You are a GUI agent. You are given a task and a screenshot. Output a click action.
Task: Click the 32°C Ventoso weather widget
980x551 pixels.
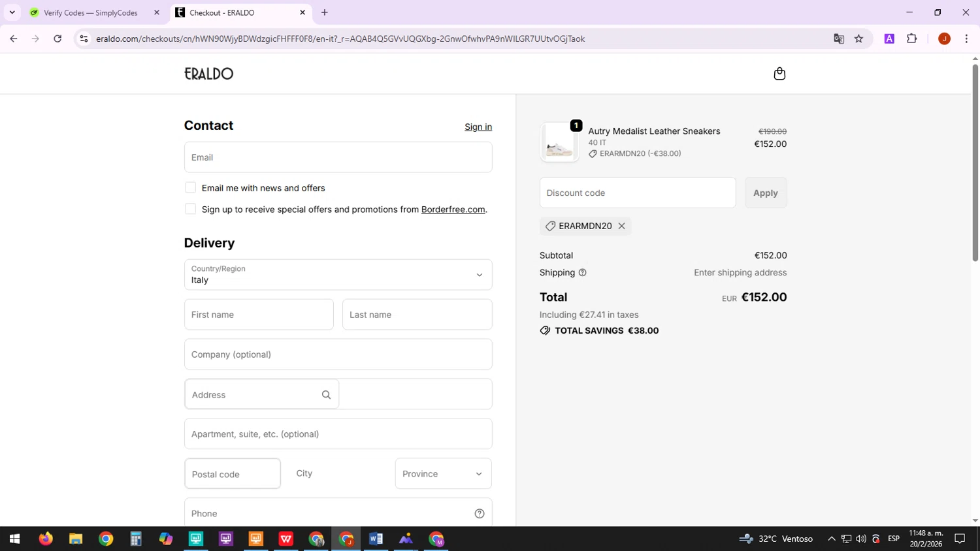776,539
